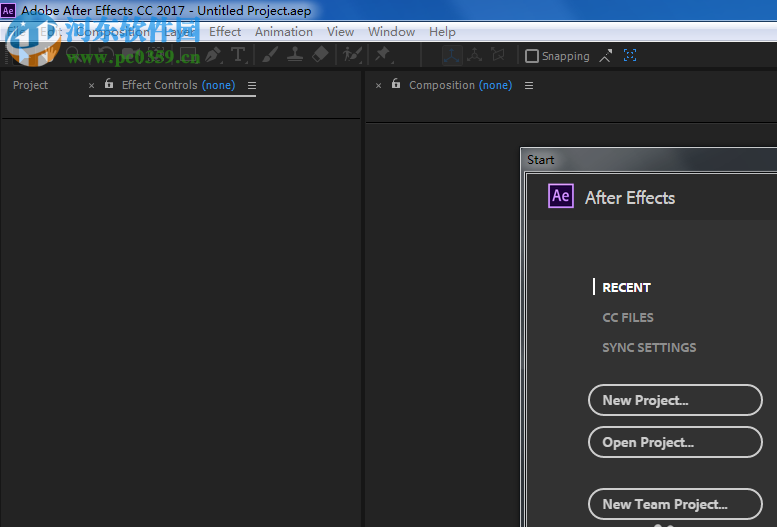Click the After Effects title bar icon

click(x=8, y=10)
